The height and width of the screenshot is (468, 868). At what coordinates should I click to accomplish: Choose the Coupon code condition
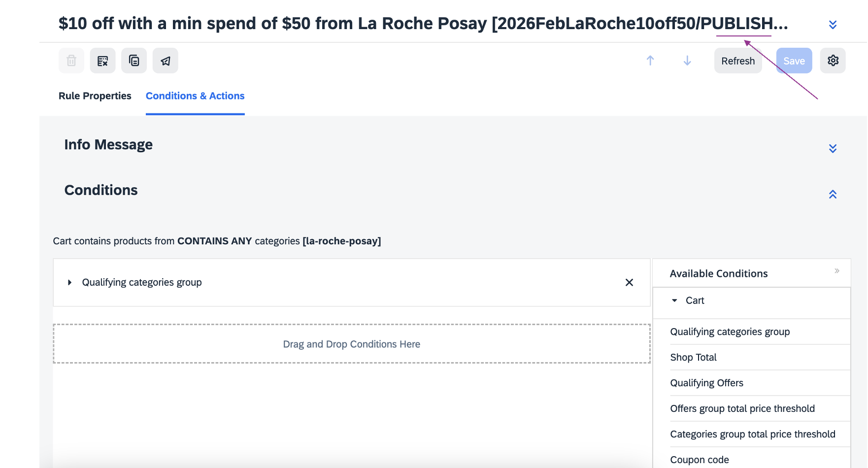[x=700, y=460]
